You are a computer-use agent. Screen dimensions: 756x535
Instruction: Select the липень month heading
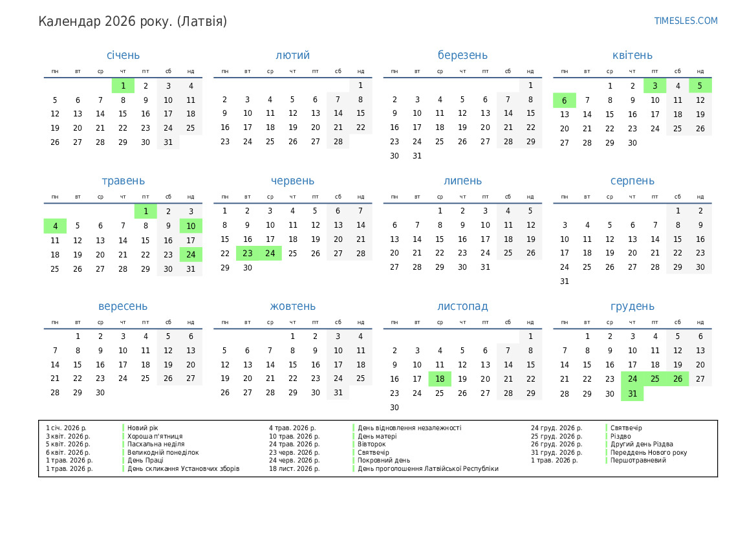462,181
